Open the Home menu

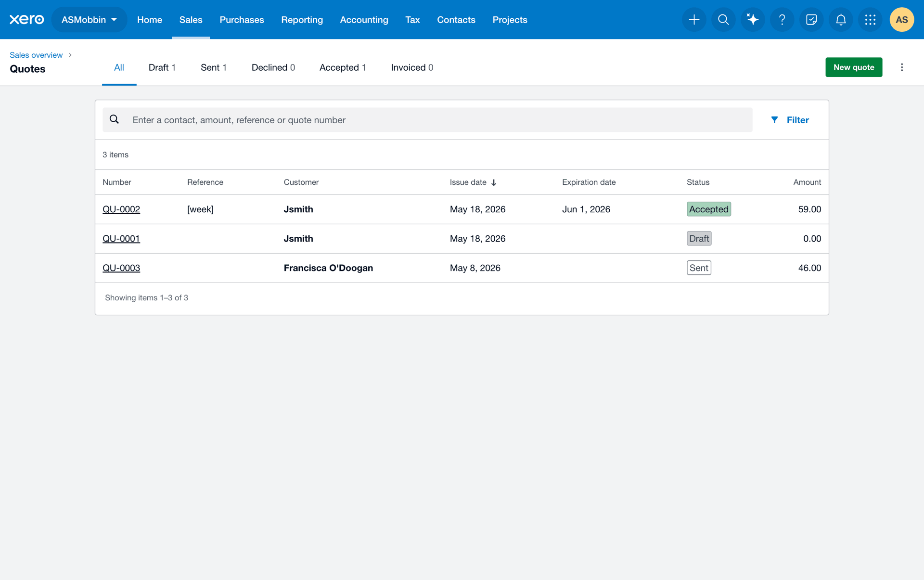click(x=150, y=20)
